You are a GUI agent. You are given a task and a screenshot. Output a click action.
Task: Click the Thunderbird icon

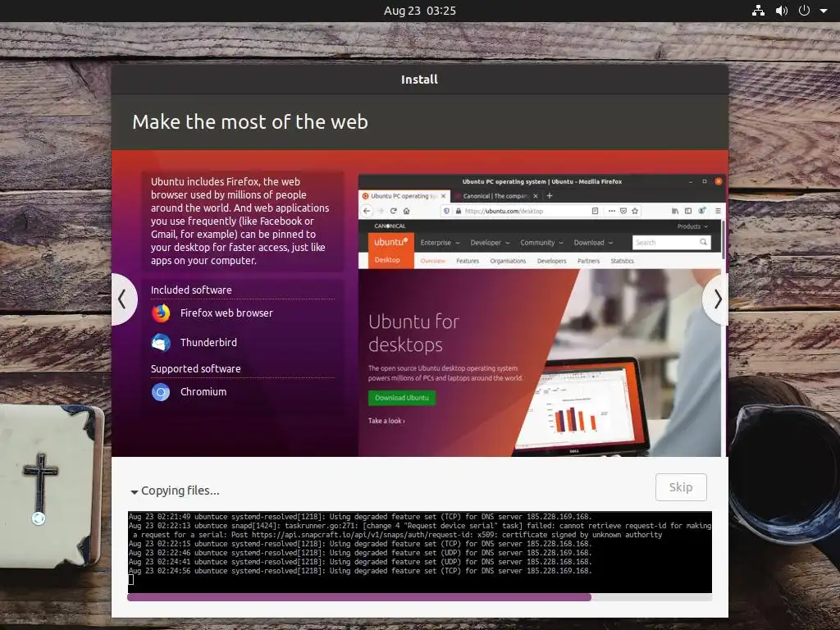161,342
